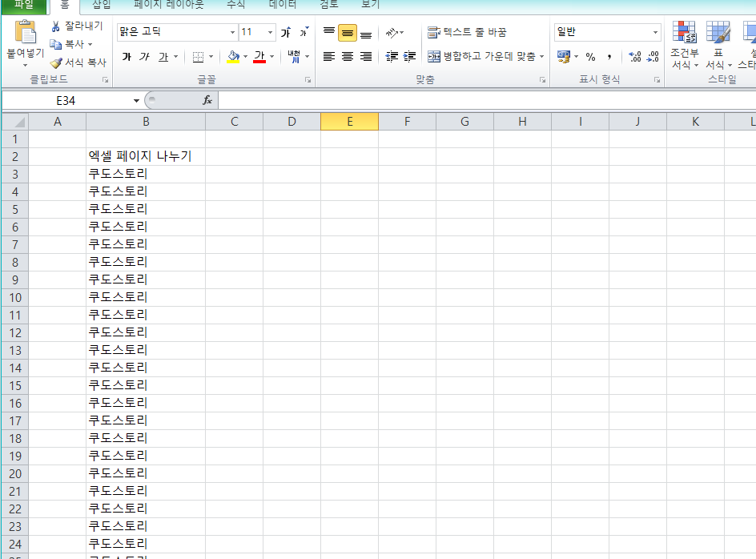Viewport: 756px width, 559px height.
Task: Open the merge and center dropdown arrow
Action: (542, 57)
